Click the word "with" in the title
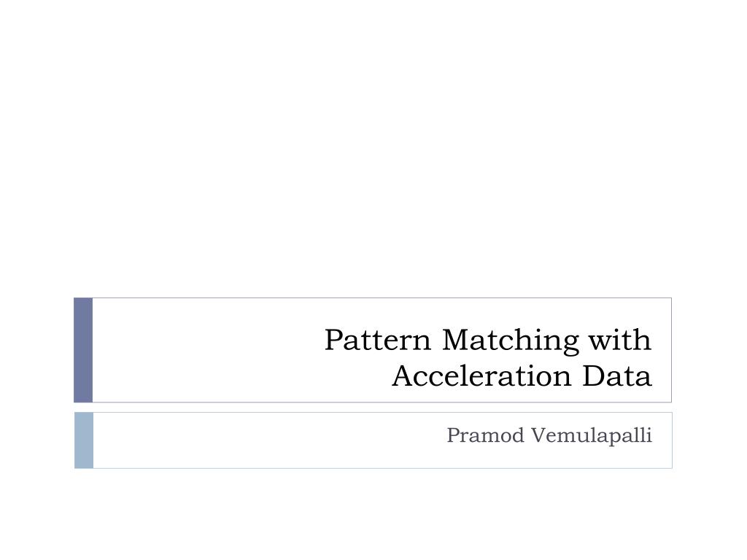Screen dimensions: 747x560 pyautogui.click(x=620, y=340)
